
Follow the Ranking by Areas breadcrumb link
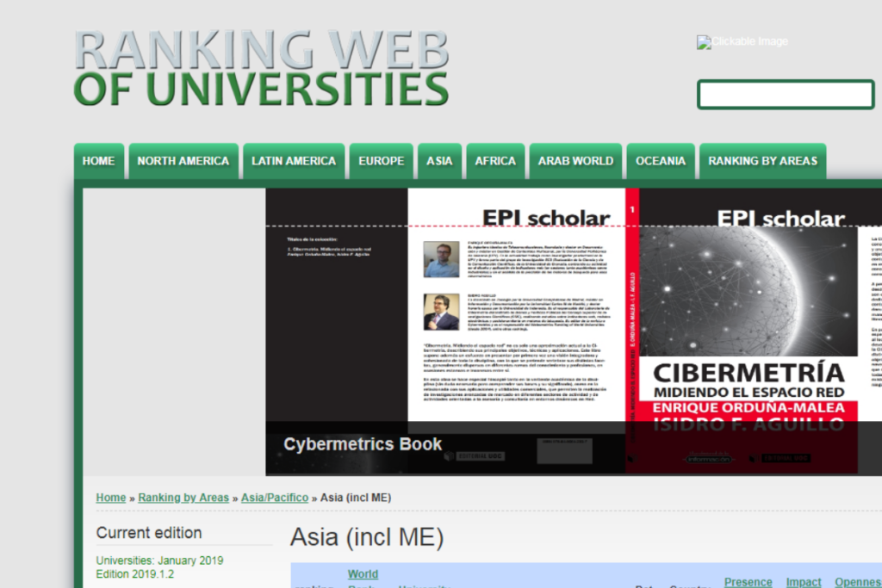tap(183, 498)
